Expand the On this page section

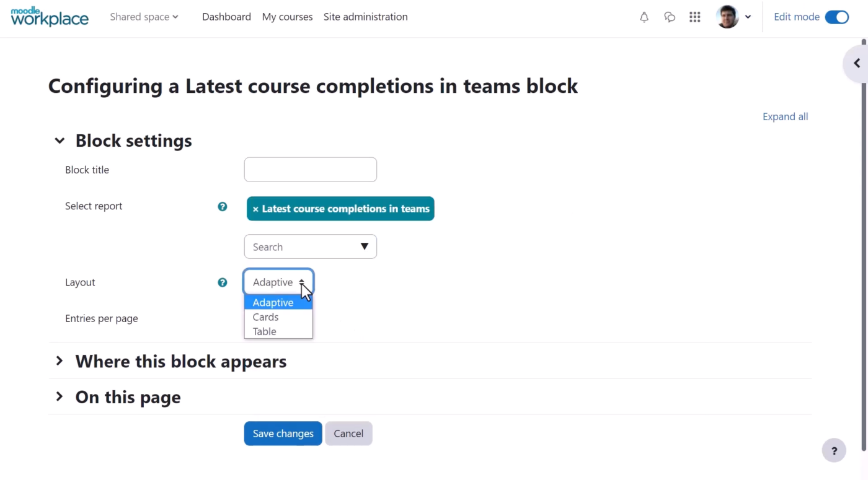click(127, 397)
